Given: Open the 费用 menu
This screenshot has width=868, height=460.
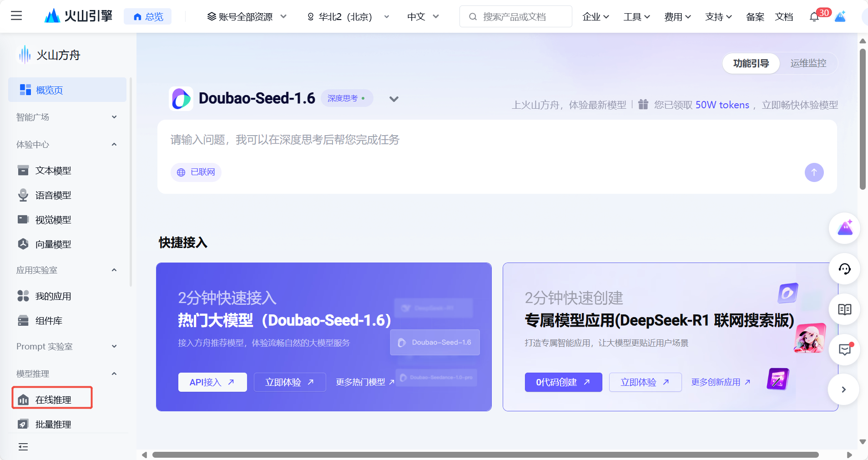Looking at the screenshot, I should [677, 17].
